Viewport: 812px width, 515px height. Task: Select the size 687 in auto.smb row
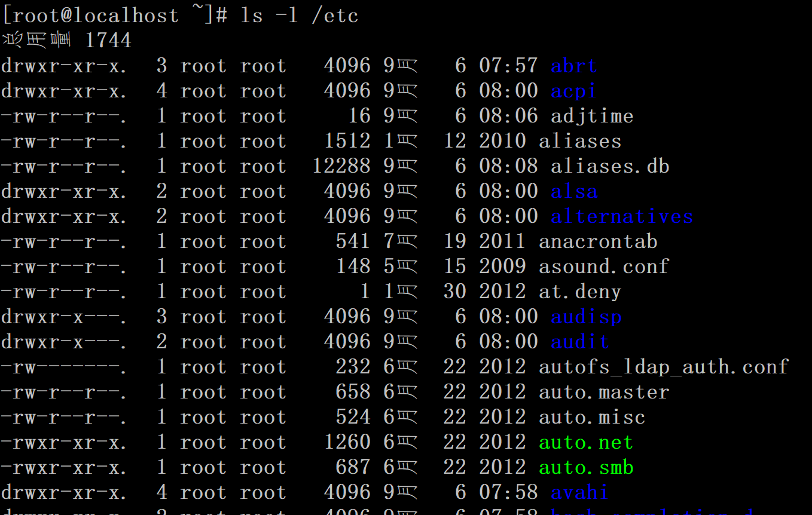click(x=353, y=467)
